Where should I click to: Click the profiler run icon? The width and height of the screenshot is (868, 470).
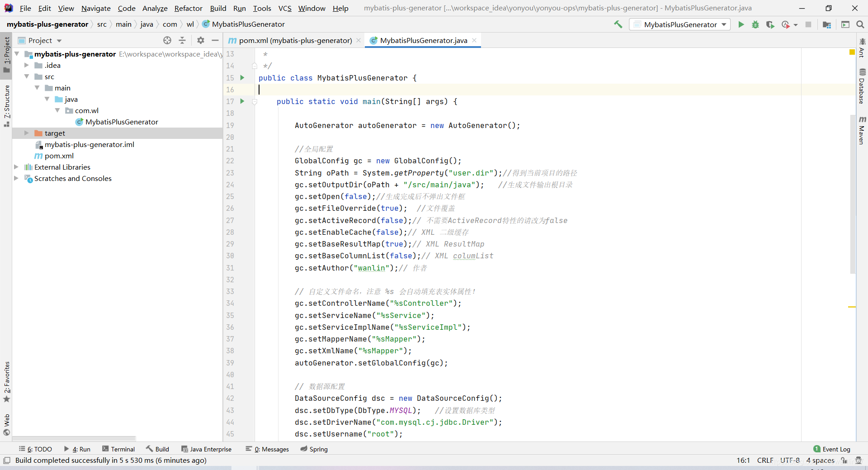[785, 24]
